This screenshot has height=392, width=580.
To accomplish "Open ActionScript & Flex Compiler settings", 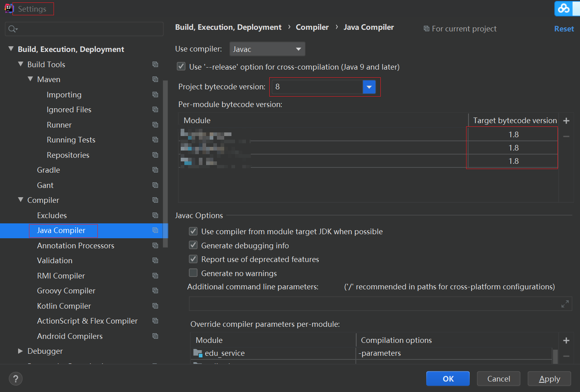I will (87, 321).
